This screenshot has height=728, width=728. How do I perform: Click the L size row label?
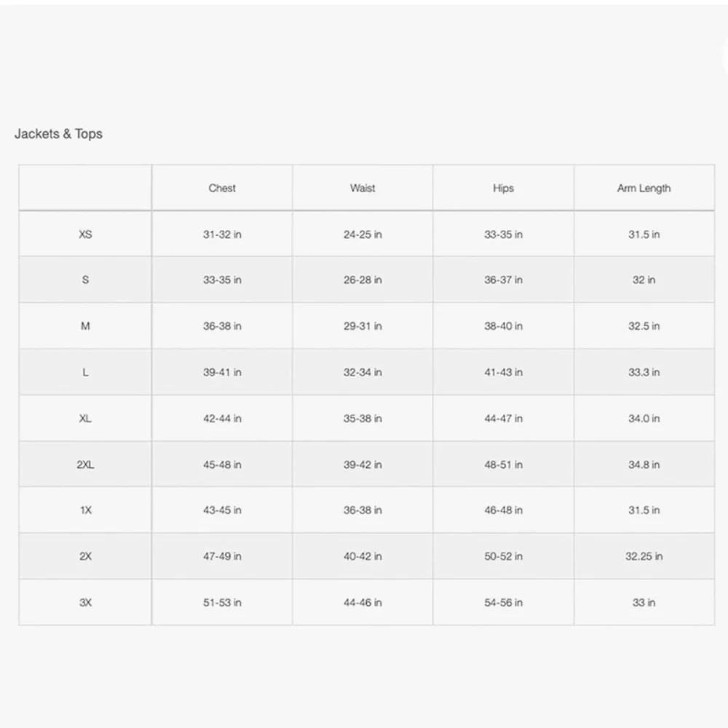point(85,372)
